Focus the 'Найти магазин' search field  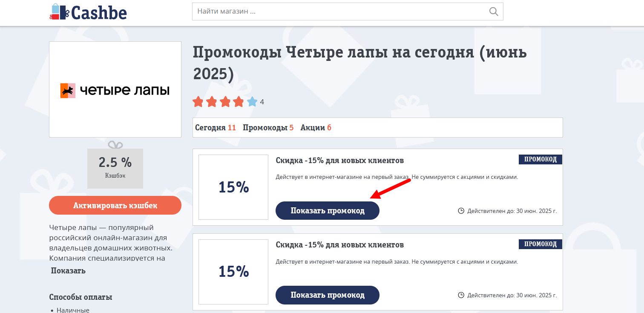(x=348, y=11)
